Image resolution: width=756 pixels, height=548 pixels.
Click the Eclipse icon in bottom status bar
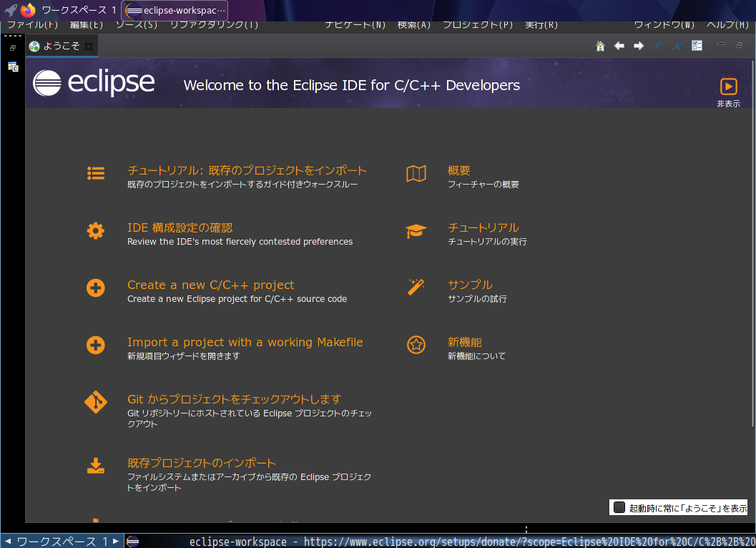[132, 542]
